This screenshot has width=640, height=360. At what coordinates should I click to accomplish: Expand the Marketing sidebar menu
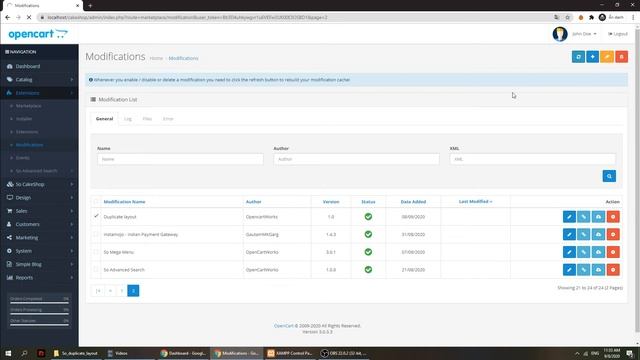[x=39, y=238]
